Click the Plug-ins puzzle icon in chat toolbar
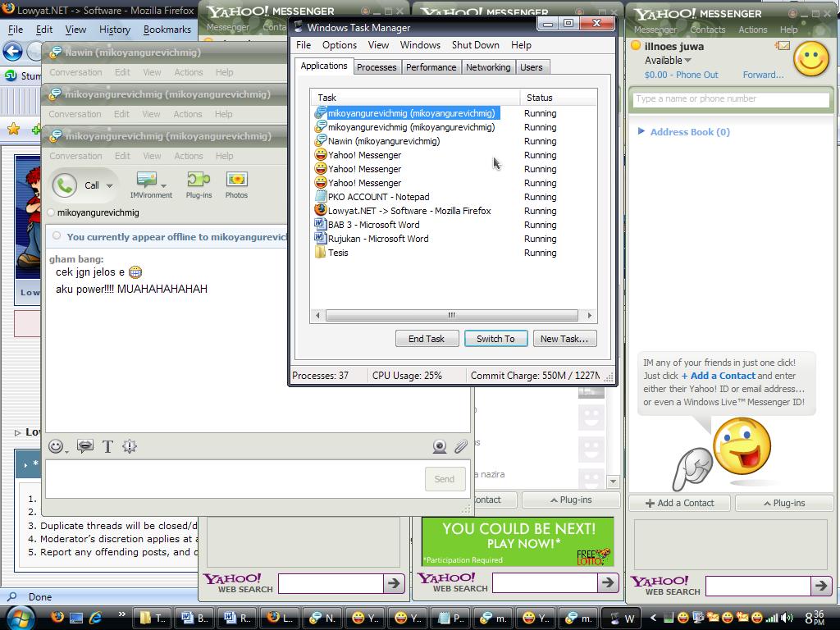This screenshot has height=630, width=840. click(199, 180)
